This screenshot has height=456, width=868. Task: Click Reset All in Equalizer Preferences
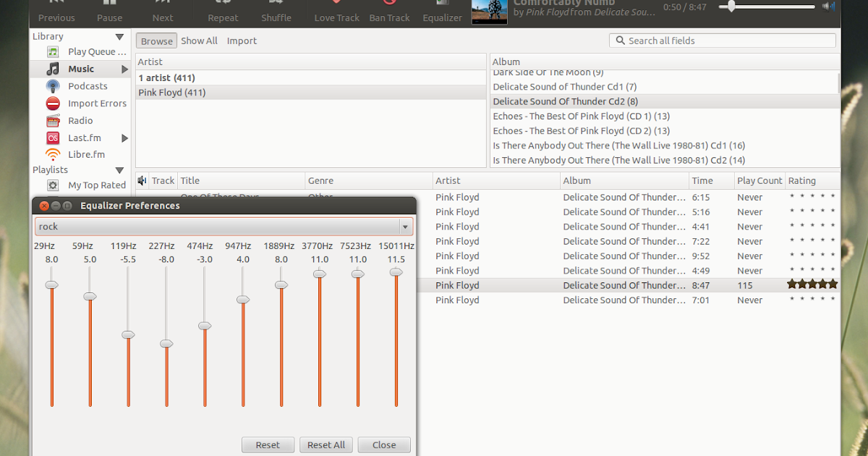(x=325, y=444)
